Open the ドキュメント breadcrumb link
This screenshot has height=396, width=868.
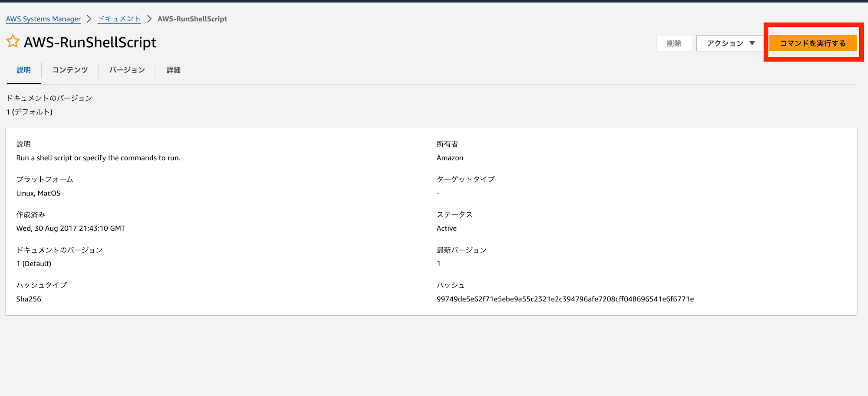[119, 19]
